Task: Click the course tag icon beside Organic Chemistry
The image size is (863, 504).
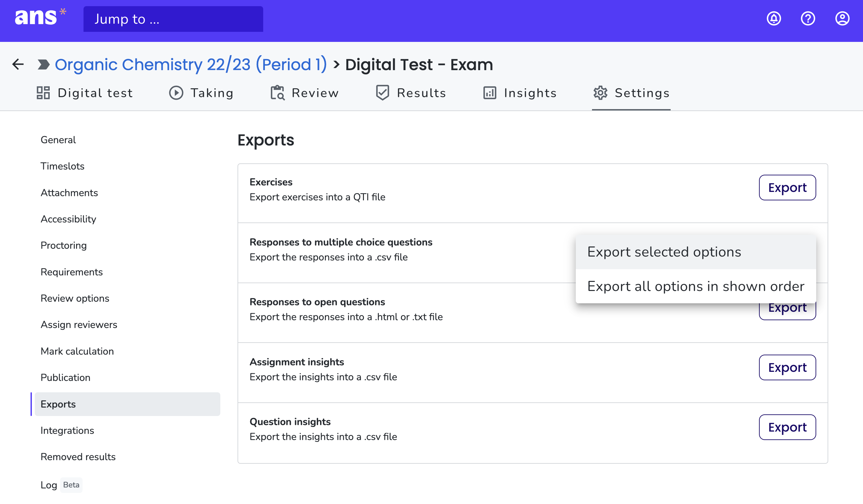Action: click(44, 64)
